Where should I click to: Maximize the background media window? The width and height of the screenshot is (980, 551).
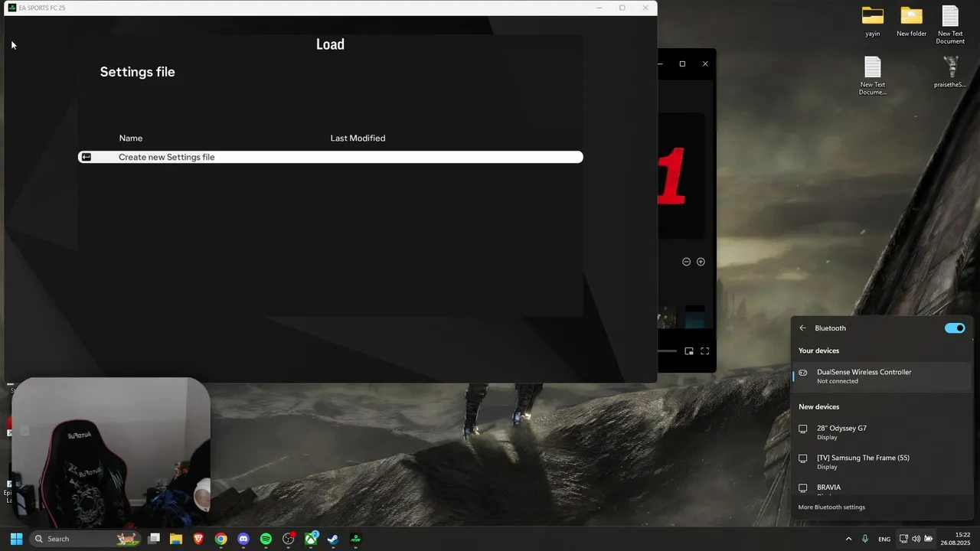[x=682, y=64]
